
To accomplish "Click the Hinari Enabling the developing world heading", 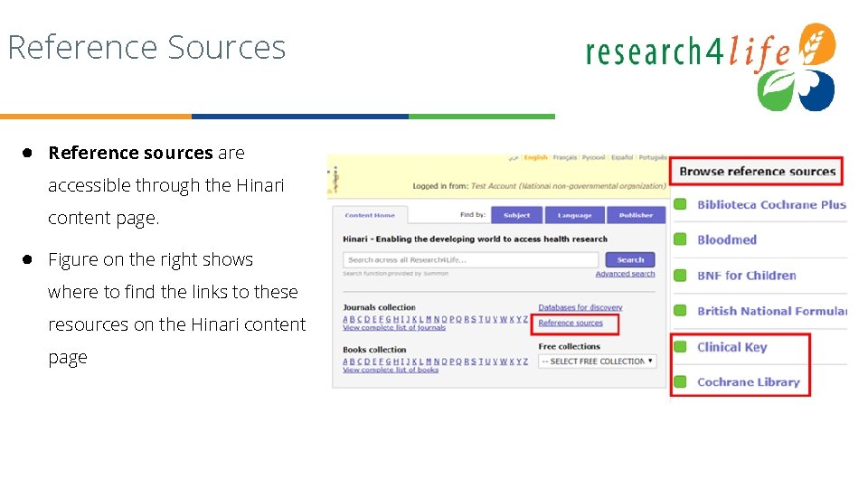I will click(475, 239).
